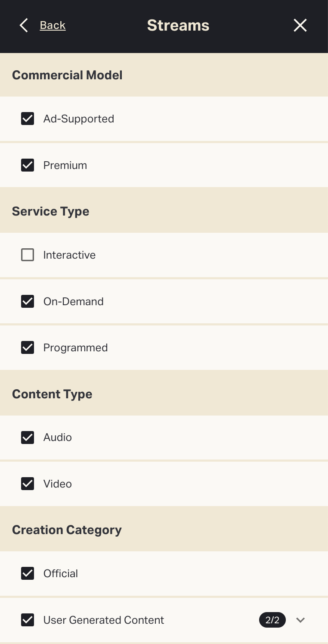The width and height of the screenshot is (328, 644).
Task: Uncheck the Ad-Supported checkbox
Action: [28, 119]
